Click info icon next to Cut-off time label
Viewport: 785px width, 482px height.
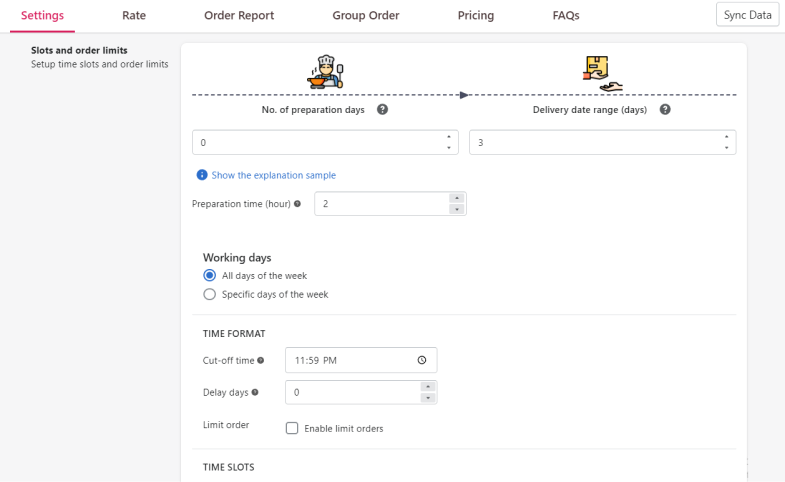260,360
